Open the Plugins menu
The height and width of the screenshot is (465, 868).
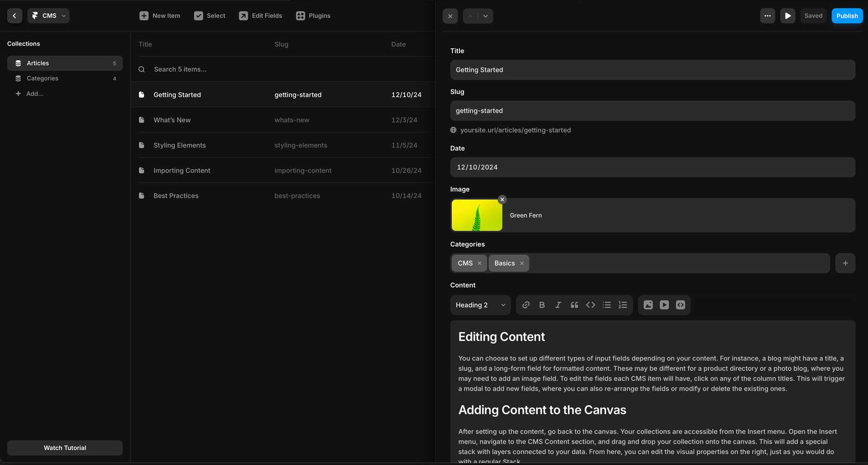coord(313,15)
